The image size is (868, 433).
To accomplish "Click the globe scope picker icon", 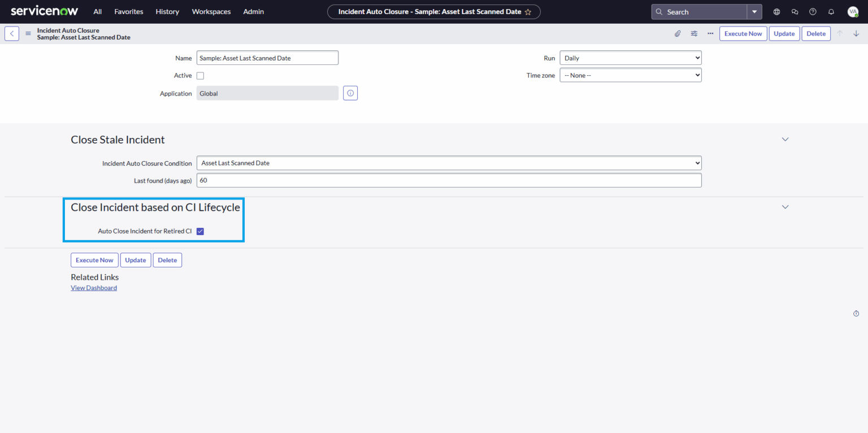I will pos(776,11).
